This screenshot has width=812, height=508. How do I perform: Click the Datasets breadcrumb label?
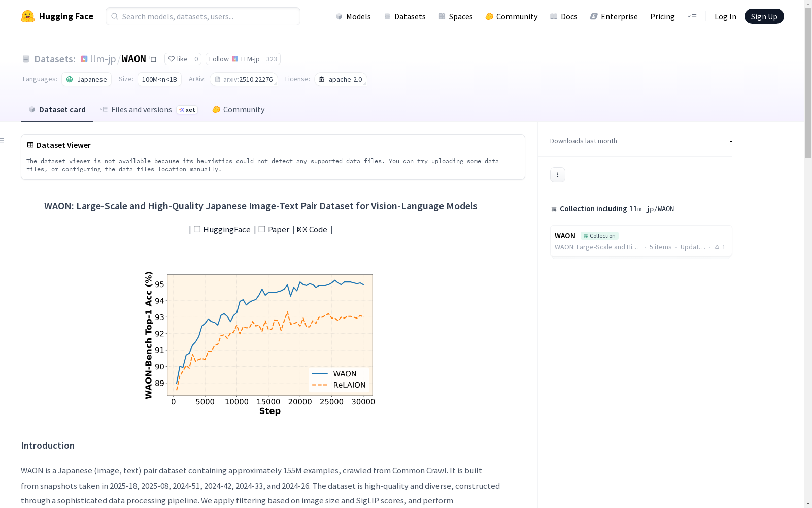point(55,59)
